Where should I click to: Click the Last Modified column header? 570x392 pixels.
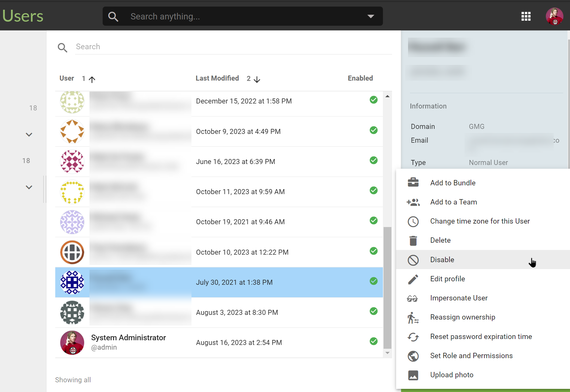(217, 78)
